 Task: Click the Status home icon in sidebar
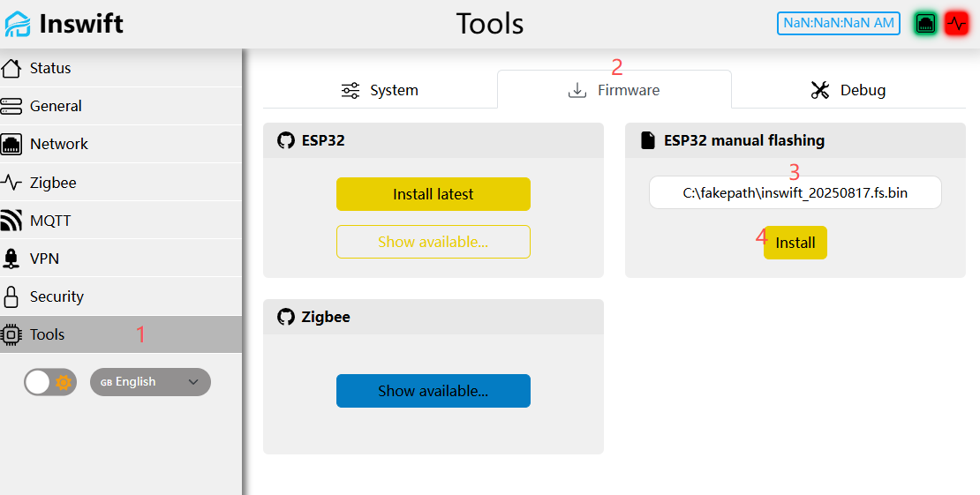pyautogui.click(x=11, y=68)
